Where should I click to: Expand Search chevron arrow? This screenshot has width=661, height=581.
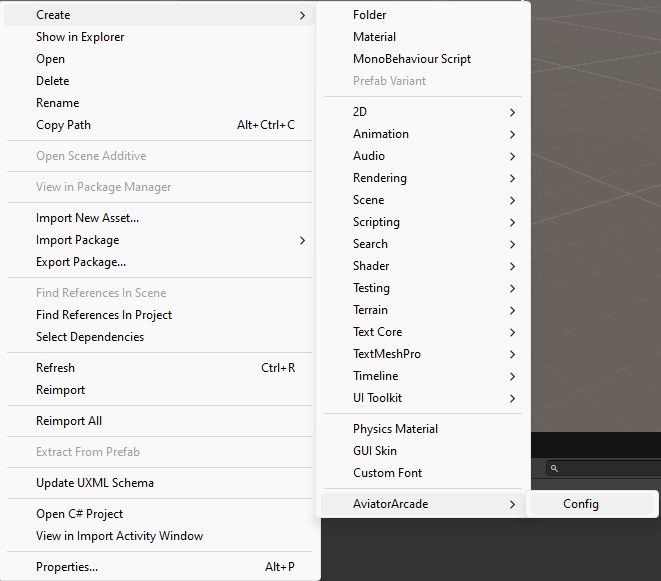click(x=512, y=244)
